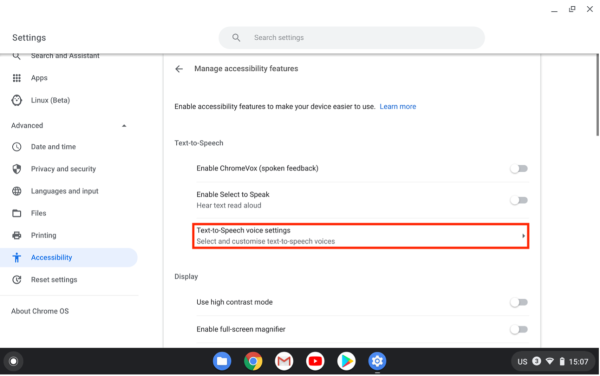Screen dimensions: 600x376
Task: Click the magnifier icon in Search settings
Action: 236,37
